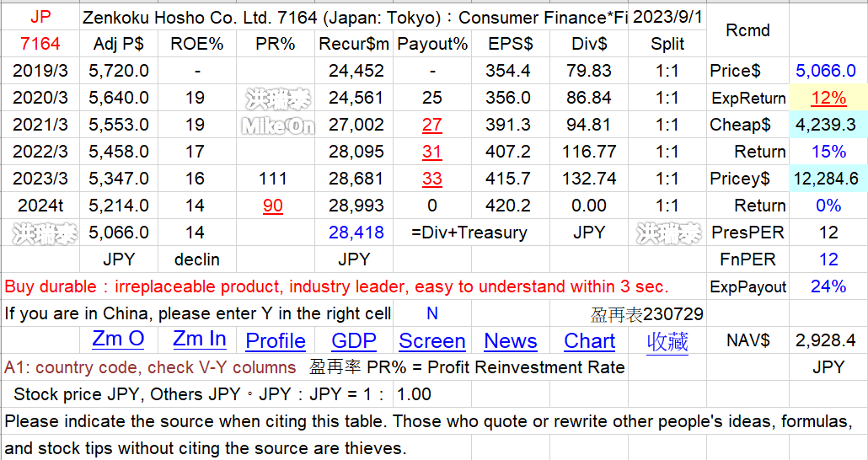This screenshot has height=460, width=868.
Task: Click the Recur$m column header
Action: coord(354,44)
